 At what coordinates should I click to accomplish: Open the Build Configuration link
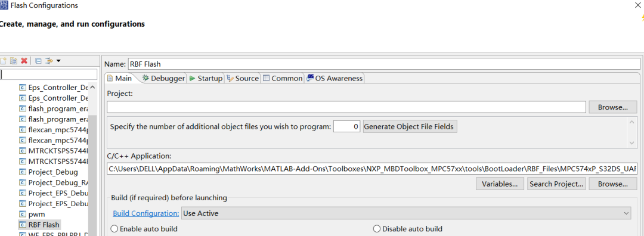click(146, 213)
